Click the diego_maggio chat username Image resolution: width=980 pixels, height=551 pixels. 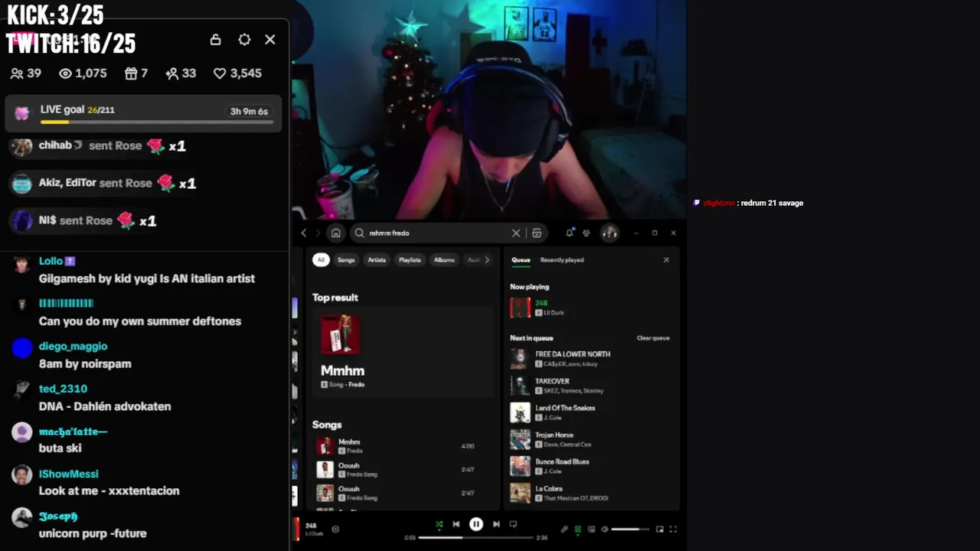pos(73,346)
